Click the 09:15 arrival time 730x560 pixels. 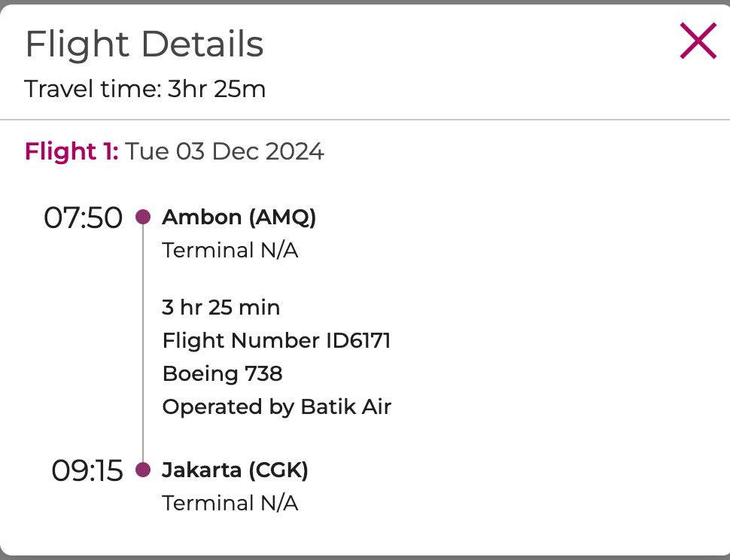point(87,470)
